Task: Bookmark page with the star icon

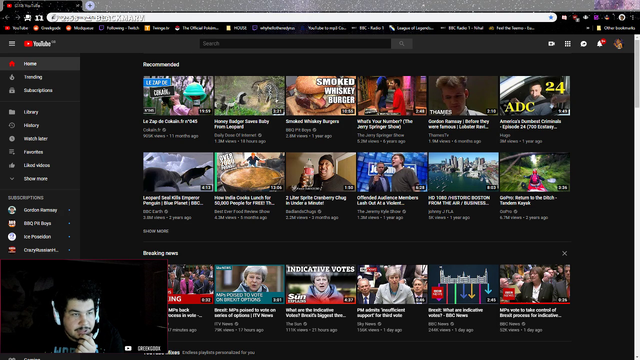Action: coord(551,18)
